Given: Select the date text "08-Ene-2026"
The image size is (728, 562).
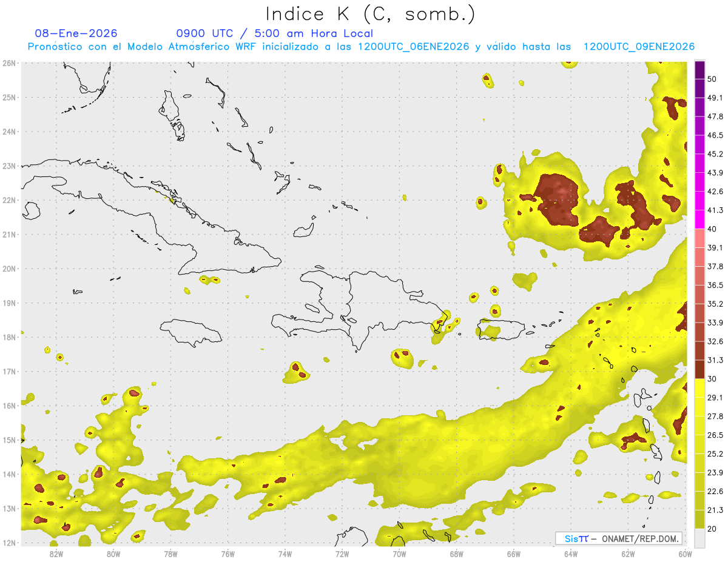Looking at the screenshot, I should (x=76, y=33).
